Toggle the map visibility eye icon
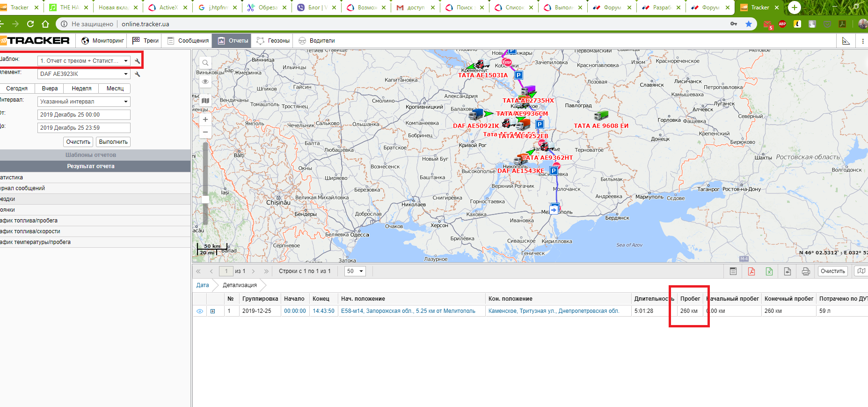The height and width of the screenshot is (407, 868). tap(205, 81)
